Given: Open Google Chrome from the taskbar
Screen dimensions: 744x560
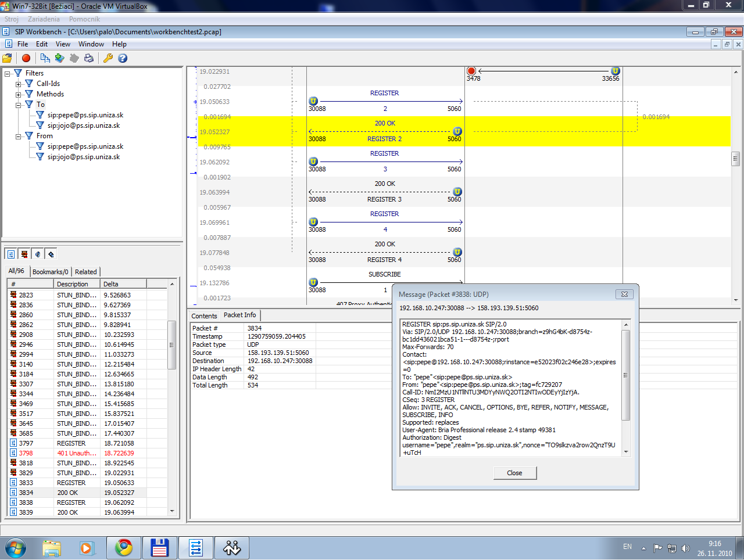Looking at the screenshot, I should [x=124, y=548].
